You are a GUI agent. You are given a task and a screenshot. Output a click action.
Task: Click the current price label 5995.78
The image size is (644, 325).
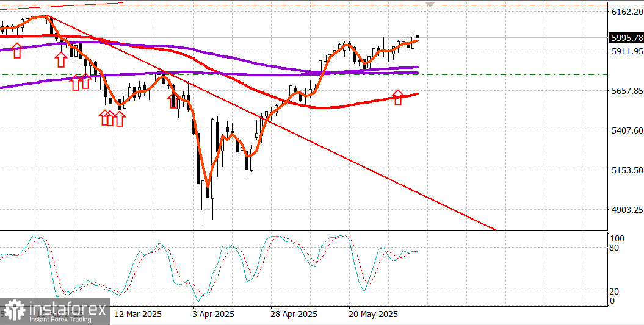626,38
